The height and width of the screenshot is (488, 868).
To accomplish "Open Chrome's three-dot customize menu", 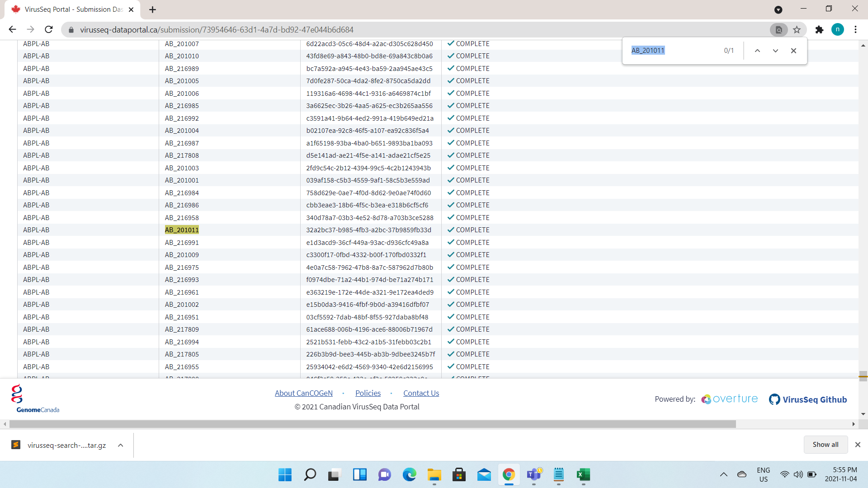I will (x=855, y=29).
